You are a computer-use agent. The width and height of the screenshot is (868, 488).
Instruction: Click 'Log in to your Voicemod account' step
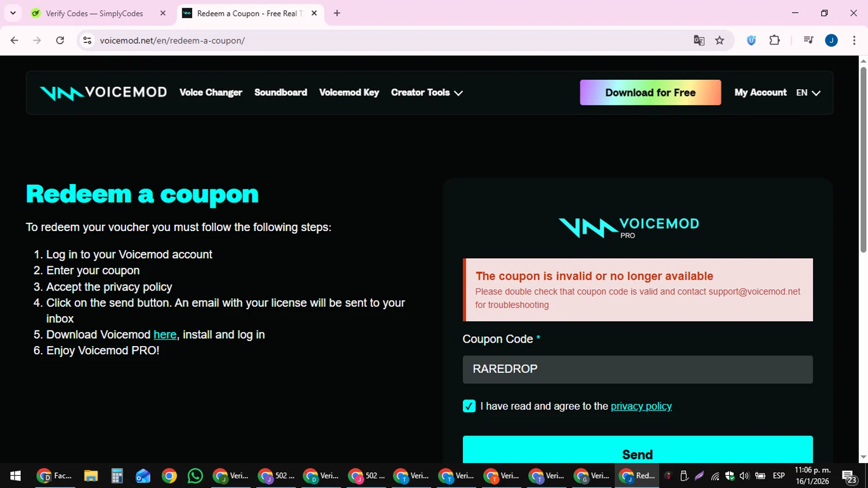pos(129,255)
